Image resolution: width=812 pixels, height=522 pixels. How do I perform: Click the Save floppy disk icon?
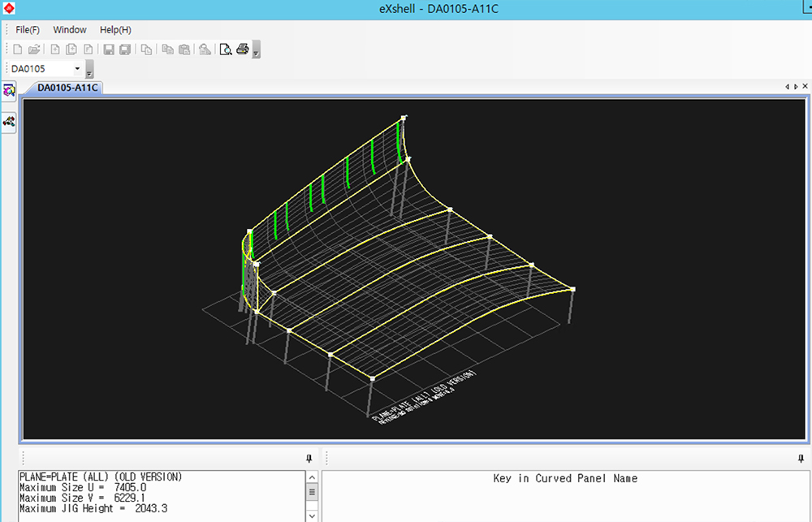109,50
